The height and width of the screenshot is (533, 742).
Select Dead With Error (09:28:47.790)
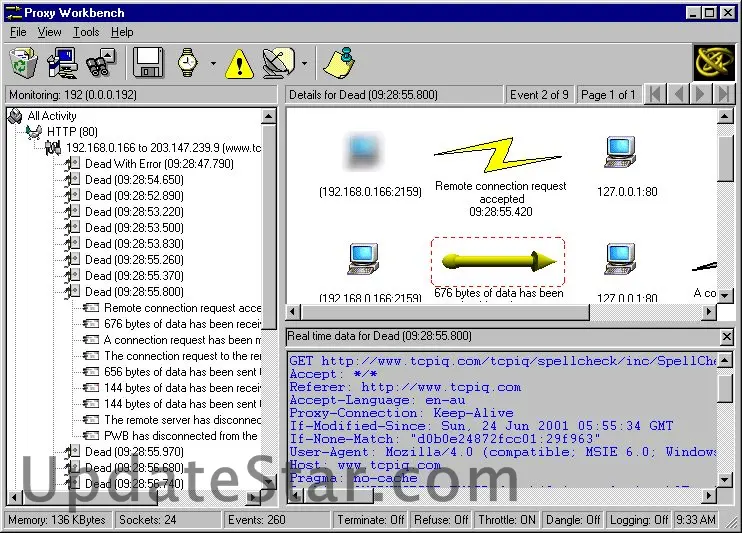click(159, 164)
